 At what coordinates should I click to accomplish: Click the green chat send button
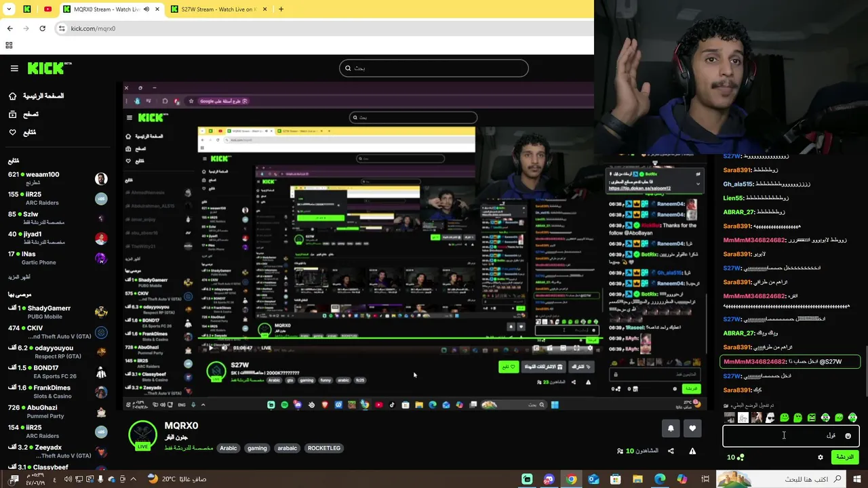click(x=844, y=457)
